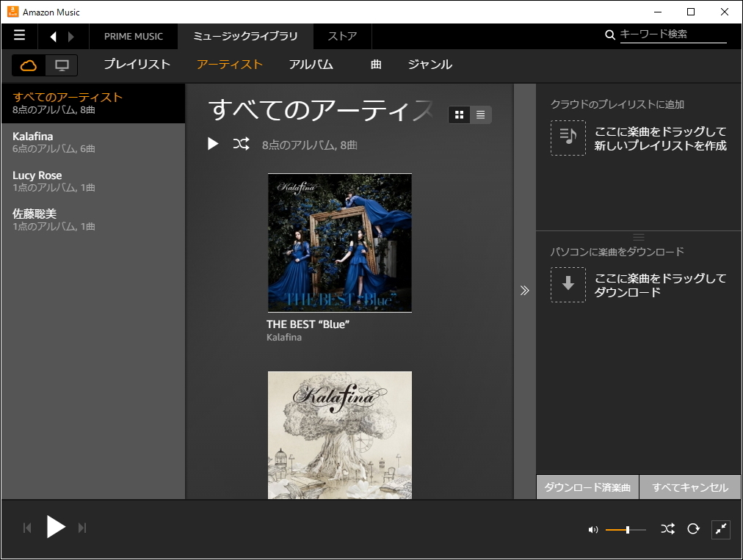Adjust the volume slider
Viewport: 743px width, 560px height.
(628, 529)
